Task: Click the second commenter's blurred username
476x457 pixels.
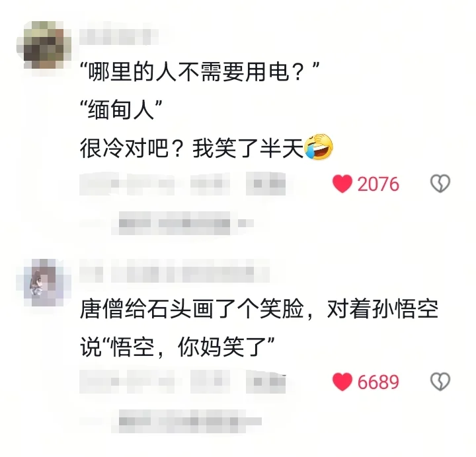Action: 175,271
